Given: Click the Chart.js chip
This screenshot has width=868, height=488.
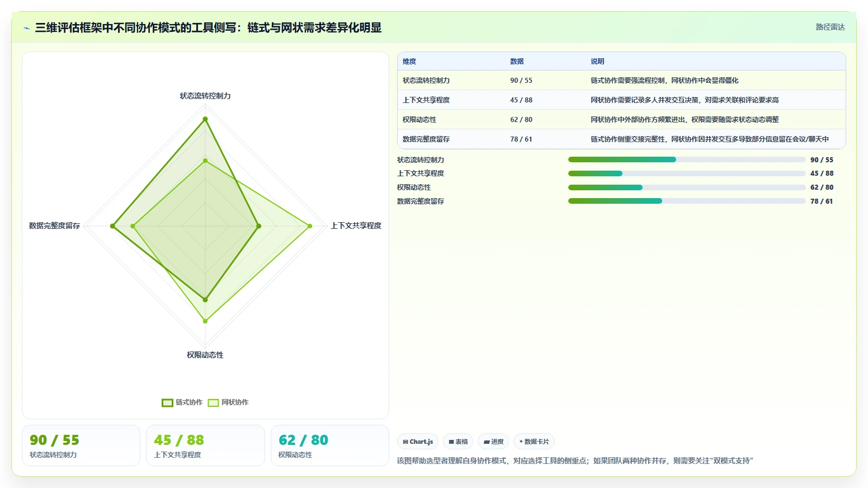Looking at the screenshot, I should tap(418, 442).
